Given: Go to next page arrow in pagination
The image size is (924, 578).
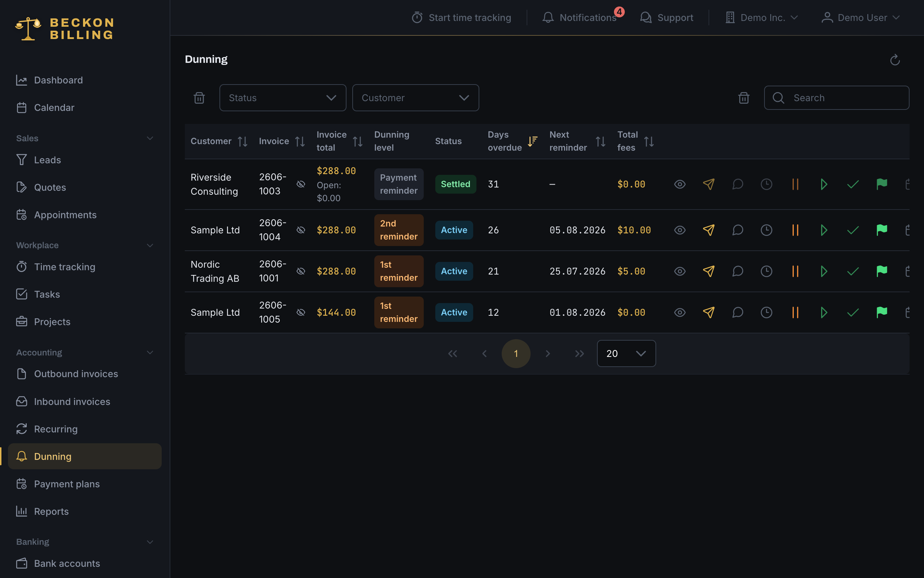Looking at the screenshot, I should pyautogui.click(x=548, y=354).
